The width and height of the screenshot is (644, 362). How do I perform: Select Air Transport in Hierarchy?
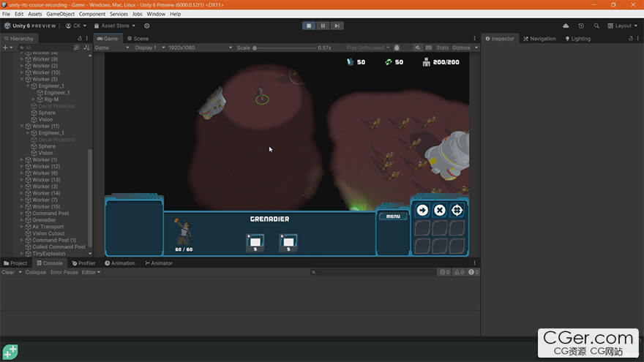pyautogui.click(x=48, y=227)
